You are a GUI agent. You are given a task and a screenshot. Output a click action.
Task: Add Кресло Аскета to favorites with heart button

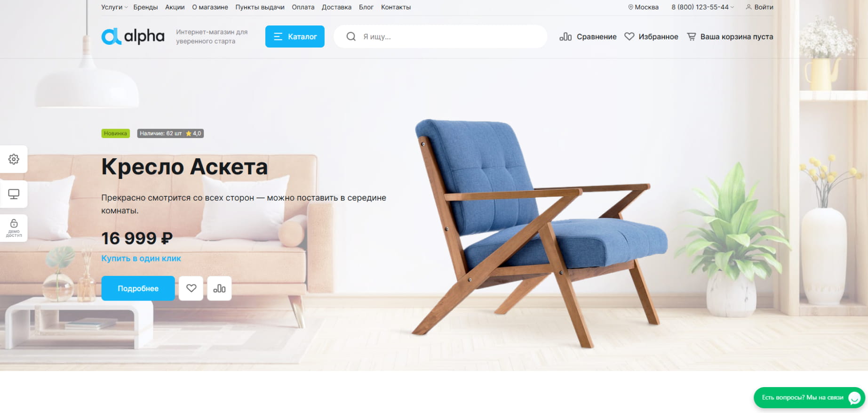click(191, 288)
